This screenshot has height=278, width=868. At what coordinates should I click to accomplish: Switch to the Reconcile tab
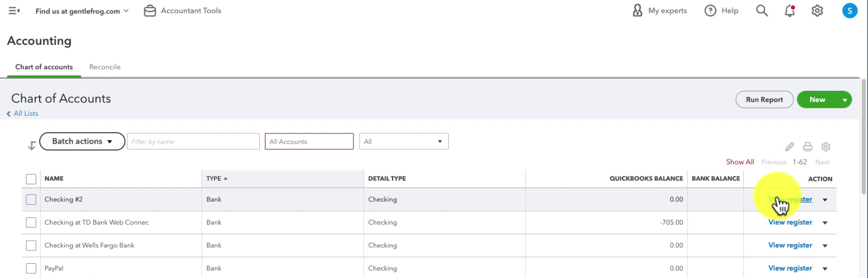pyautogui.click(x=105, y=67)
